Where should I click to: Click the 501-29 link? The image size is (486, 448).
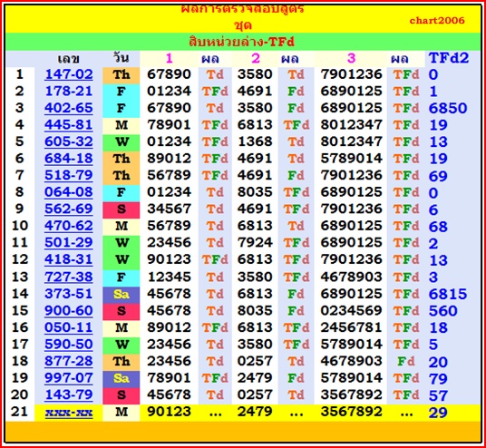tap(69, 242)
